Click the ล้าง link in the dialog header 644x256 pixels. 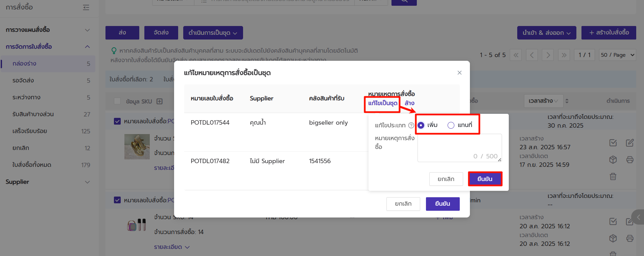[409, 103]
